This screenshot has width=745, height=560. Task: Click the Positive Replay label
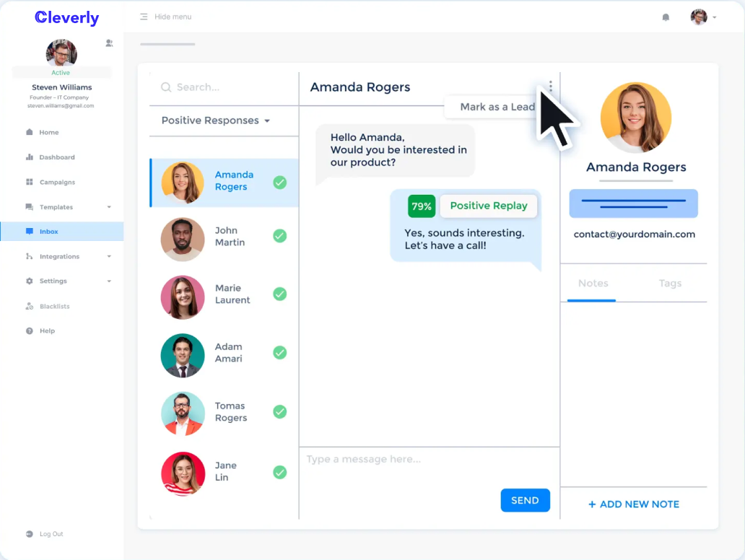tap(489, 206)
